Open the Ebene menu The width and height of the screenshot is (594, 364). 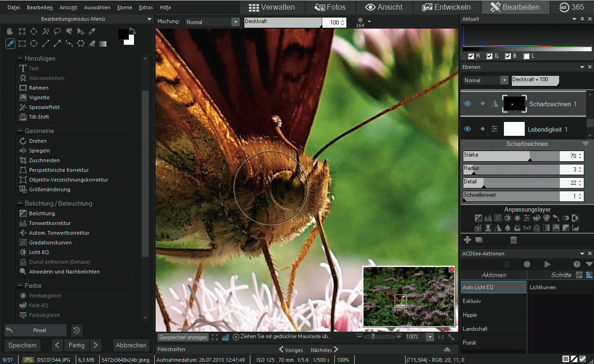coord(124,7)
